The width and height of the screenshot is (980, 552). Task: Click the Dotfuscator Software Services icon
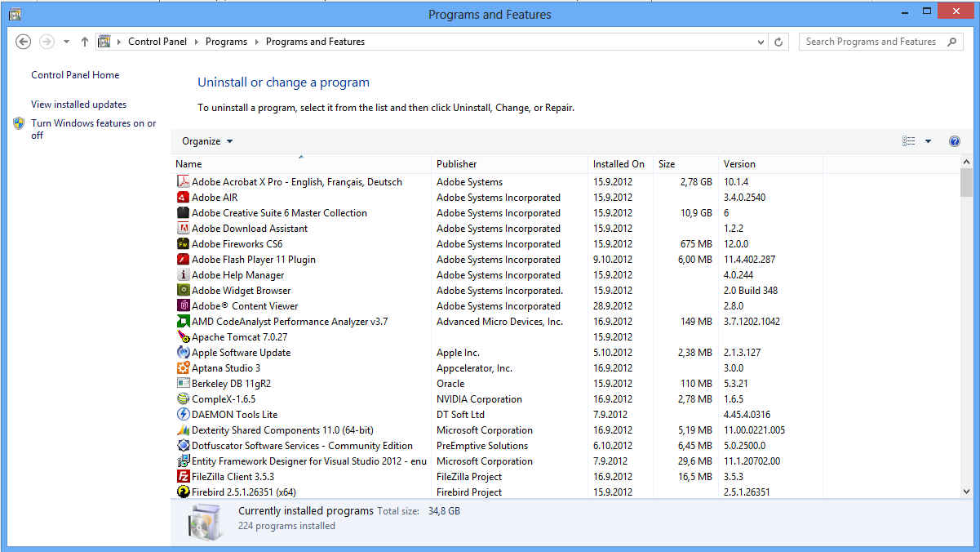click(184, 446)
